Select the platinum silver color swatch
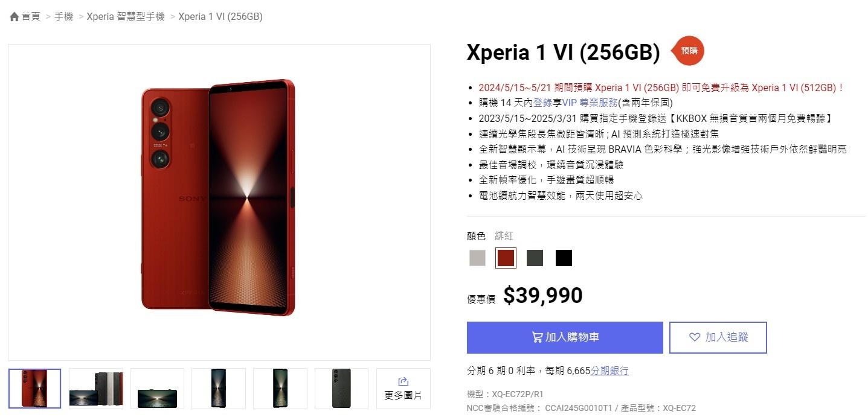The width and height of the screenshot is (868, 417). pos(477,258)
